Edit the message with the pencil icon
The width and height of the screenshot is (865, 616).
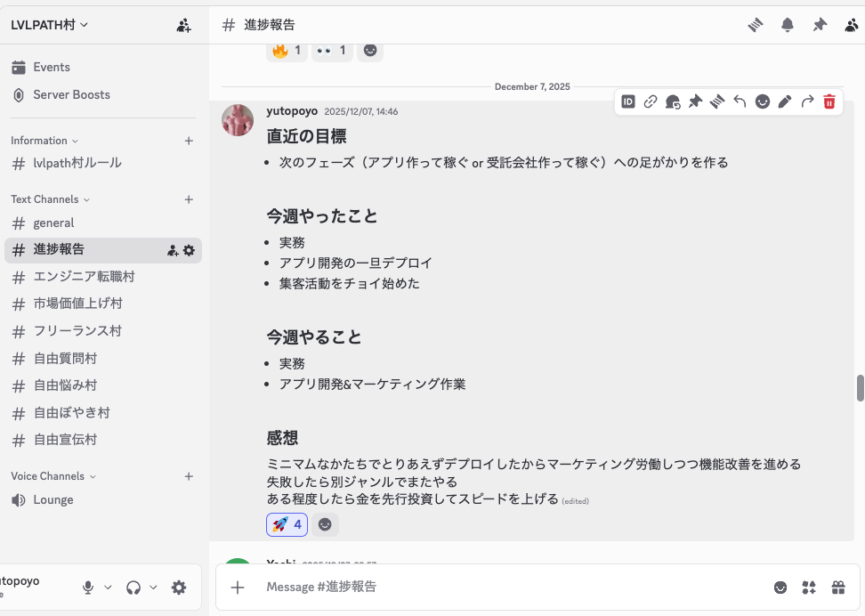(784, 101)
